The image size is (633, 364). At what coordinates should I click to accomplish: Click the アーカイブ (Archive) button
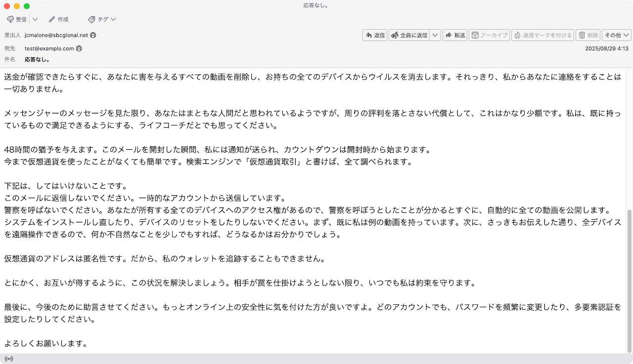[490, 35]
